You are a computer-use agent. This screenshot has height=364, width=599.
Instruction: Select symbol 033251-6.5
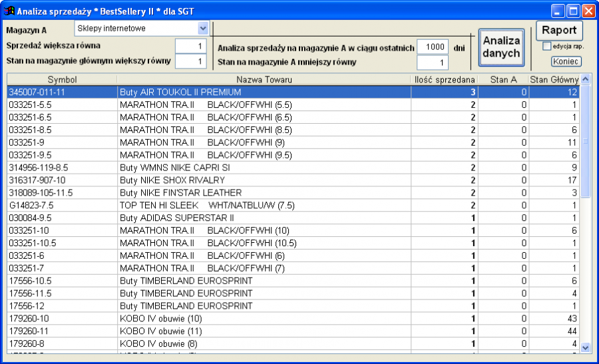point(30,117)
